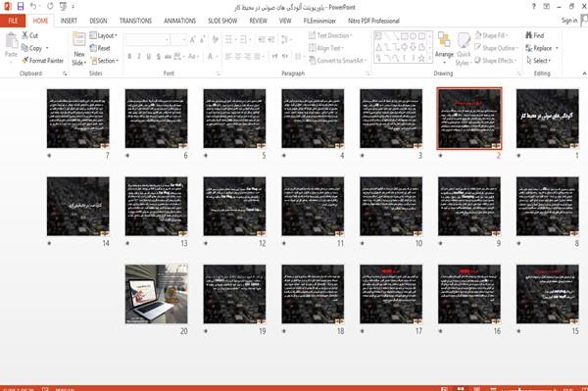The width and height of the screenshot is (588, 391).
Task: Expand the Layout dropdown
Action: coord(104,35)
